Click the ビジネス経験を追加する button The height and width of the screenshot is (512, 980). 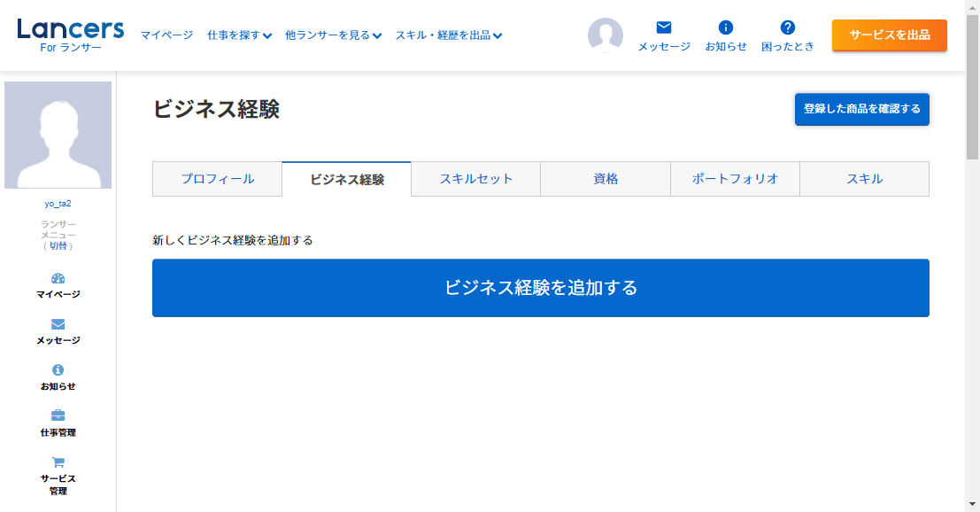[x=541, y=288]
